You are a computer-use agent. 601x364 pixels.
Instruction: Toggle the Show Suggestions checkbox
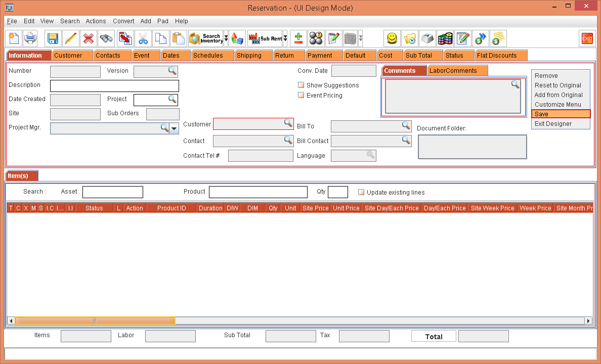302,85
